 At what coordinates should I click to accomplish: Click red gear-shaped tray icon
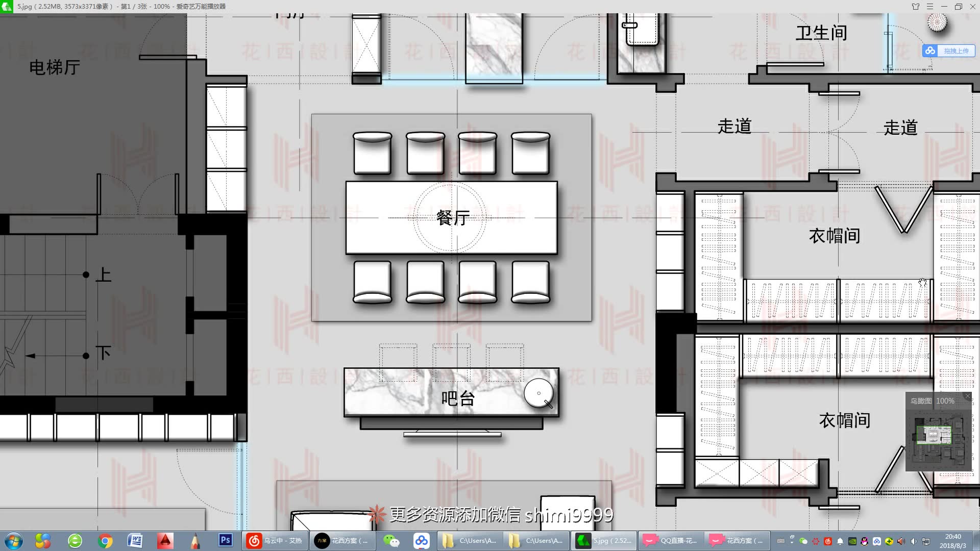[x=816, y=541]
